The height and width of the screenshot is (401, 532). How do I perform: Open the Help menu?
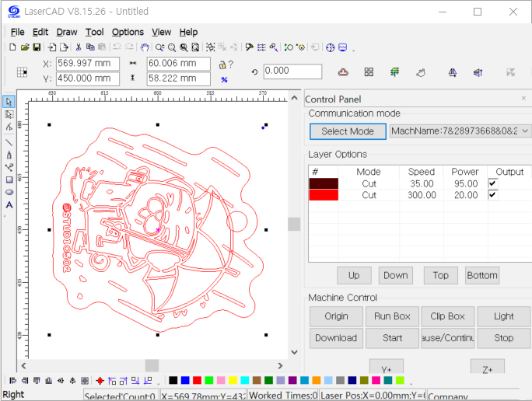(x=188, y=32)
